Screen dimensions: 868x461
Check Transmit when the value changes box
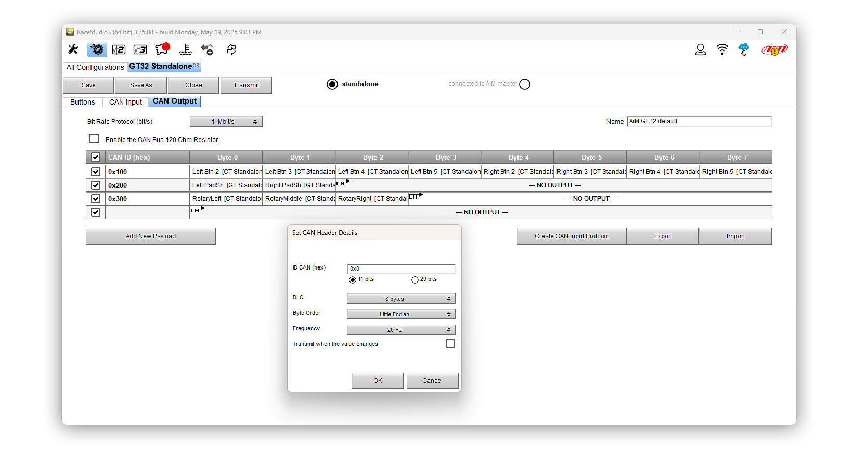click(x=450, y=343)
